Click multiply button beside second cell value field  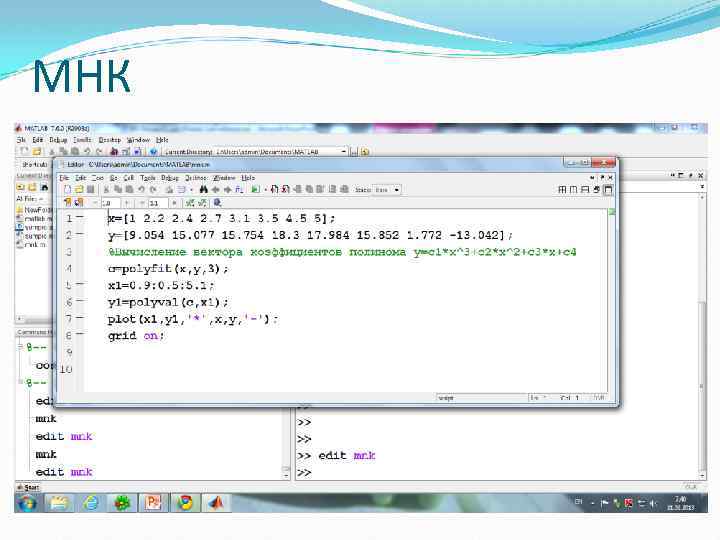(174, 203)
